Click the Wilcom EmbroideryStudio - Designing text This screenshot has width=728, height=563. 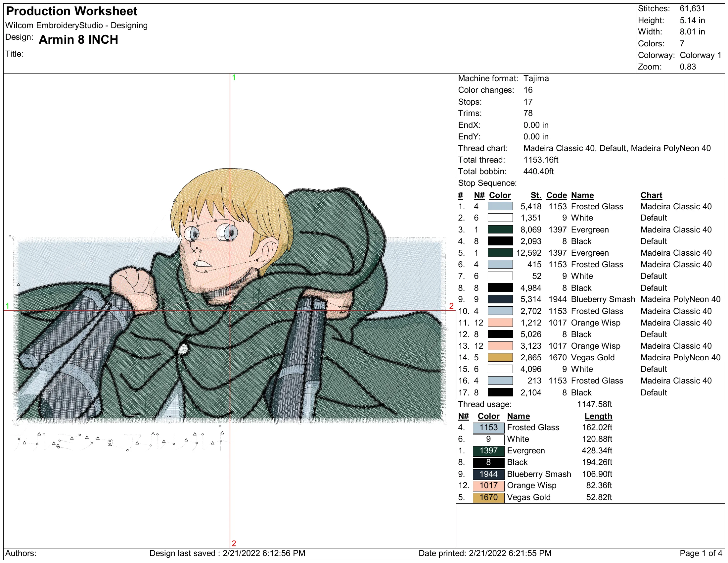pyautogui.click(x=76, y=26)
